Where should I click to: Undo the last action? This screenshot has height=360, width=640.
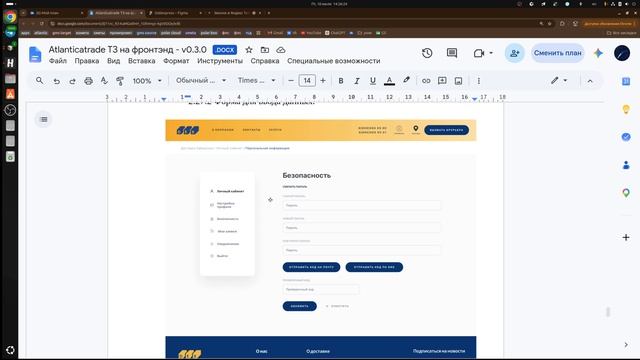point(56,81)
